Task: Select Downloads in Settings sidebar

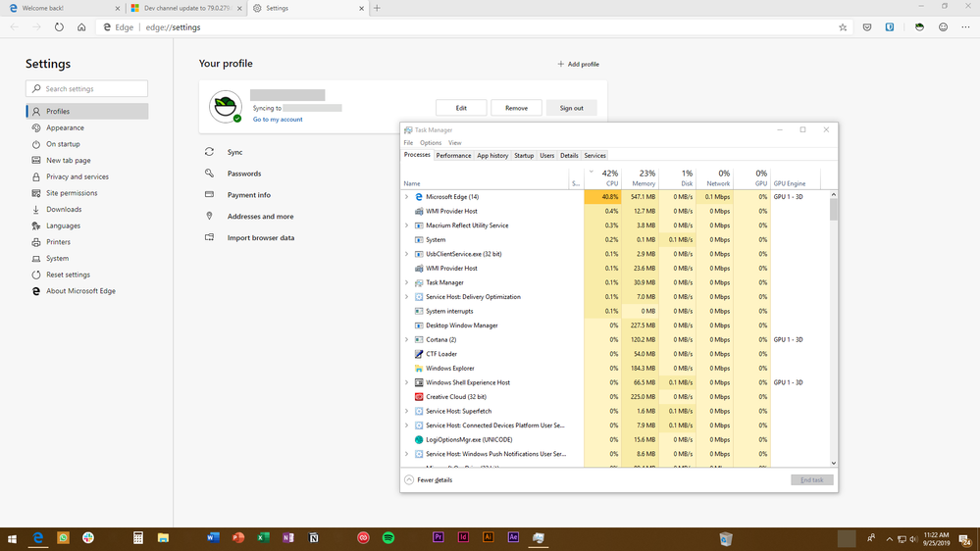Action: pos(87,209)
